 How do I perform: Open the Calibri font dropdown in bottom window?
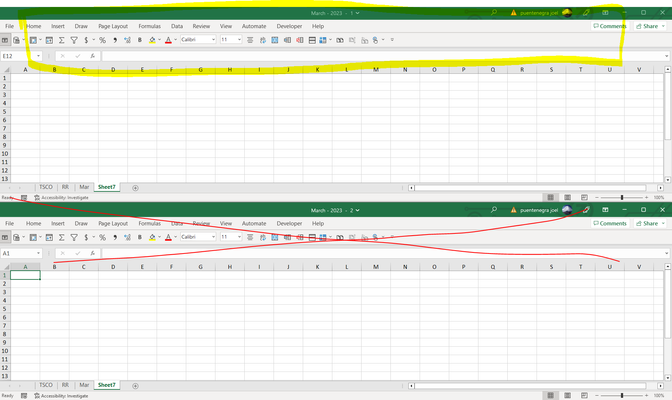213,237
